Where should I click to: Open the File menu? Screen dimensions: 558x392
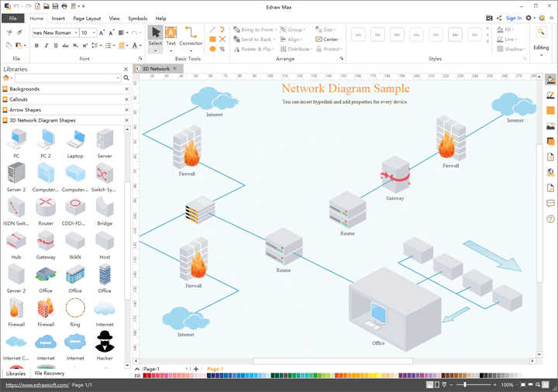click(13, 18)
